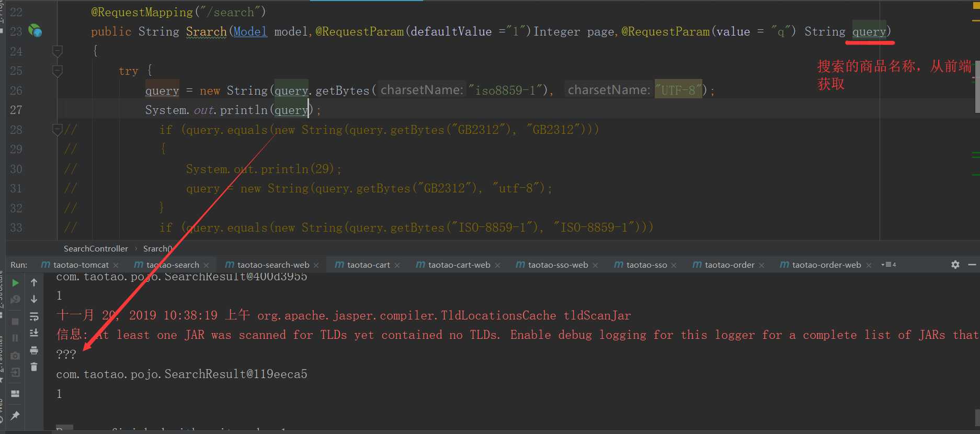Print the console output

34,350
